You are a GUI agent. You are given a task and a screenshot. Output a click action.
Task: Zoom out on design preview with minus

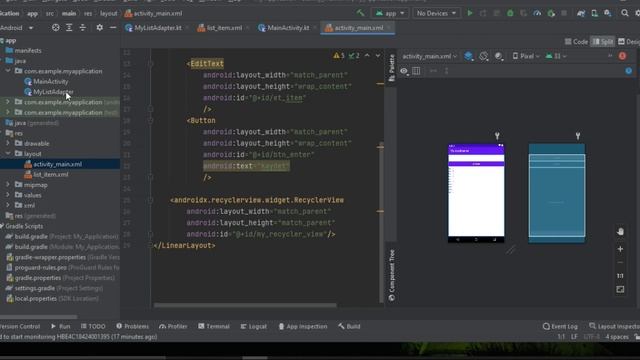pyautogui.click(x=620, y=262)
